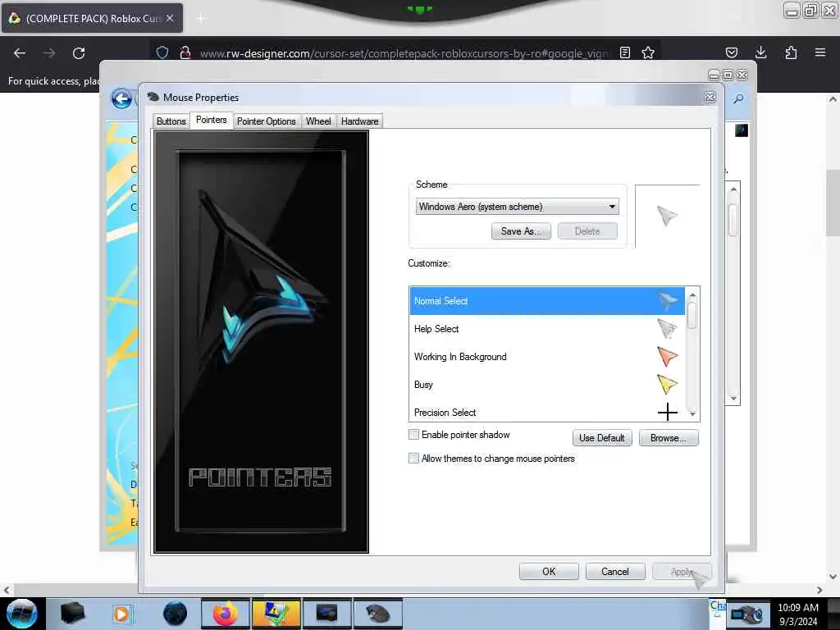Screen dimensions: 840x630
Task: Select Precision Select pointer row
Action: point(547,413)
